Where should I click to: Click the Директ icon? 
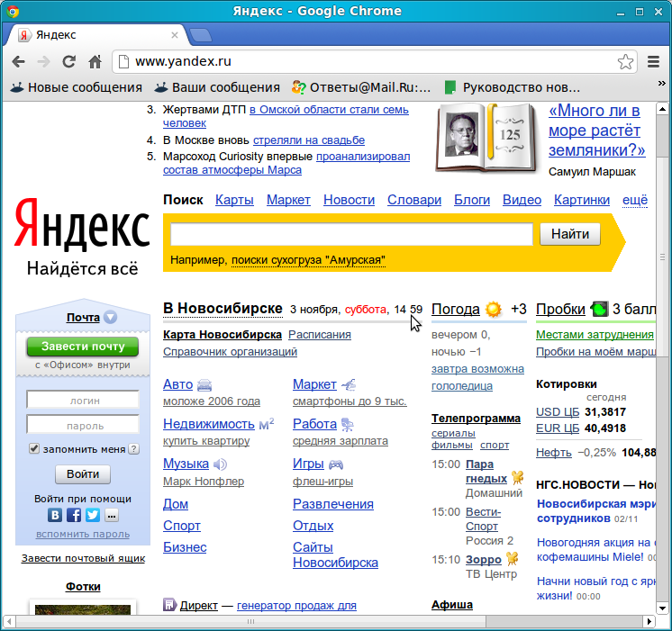coord(169,604)
